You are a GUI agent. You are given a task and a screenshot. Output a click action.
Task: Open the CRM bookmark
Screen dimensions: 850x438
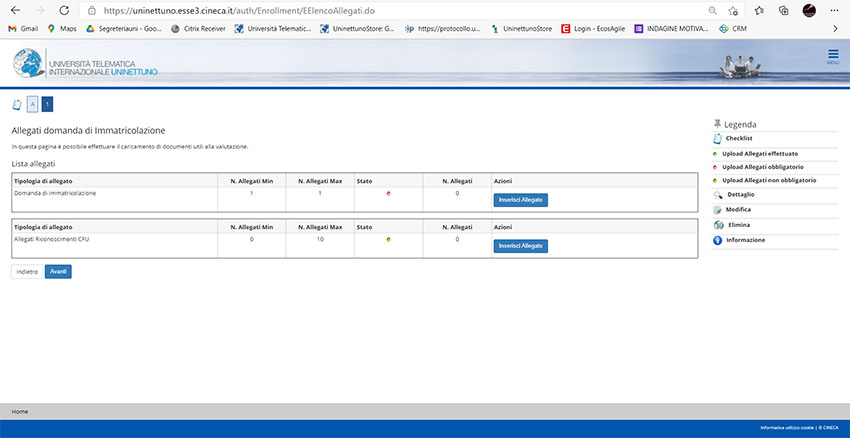tap(733, 28)
